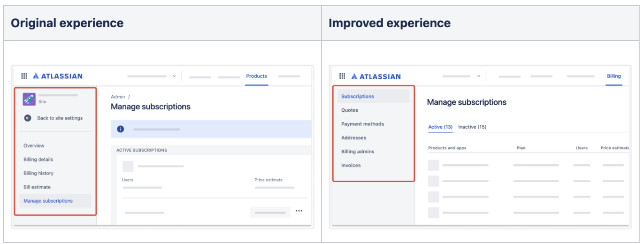Open app switcher grid in original experience
Screen dimensions: 644x244
point(24,76)
